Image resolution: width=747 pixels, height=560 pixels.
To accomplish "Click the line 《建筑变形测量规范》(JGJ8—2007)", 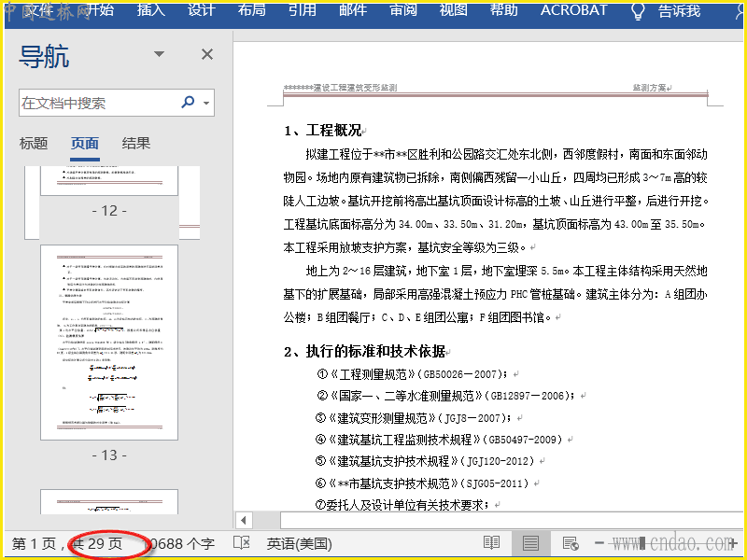I will 414,418.
